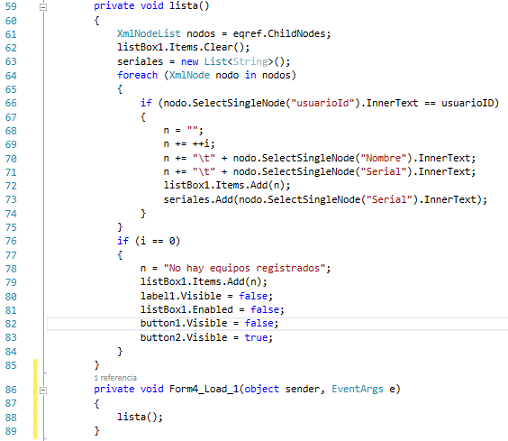This screenshot has width=508, height=441.
Task: Click the 'No hay equipos registrados' string
Action: pos(244,268)
